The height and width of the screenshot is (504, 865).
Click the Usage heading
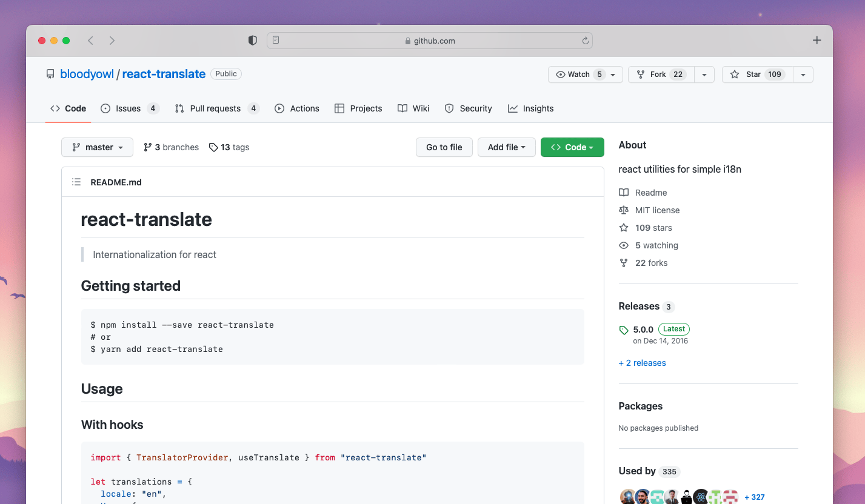point(102,389)
